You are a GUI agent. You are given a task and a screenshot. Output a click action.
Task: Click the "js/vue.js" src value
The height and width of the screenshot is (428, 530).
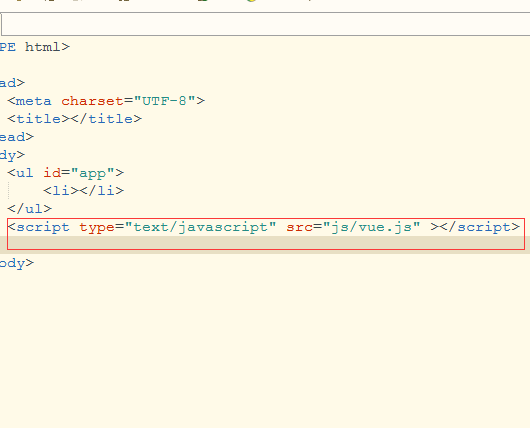[x=372, y=227]
